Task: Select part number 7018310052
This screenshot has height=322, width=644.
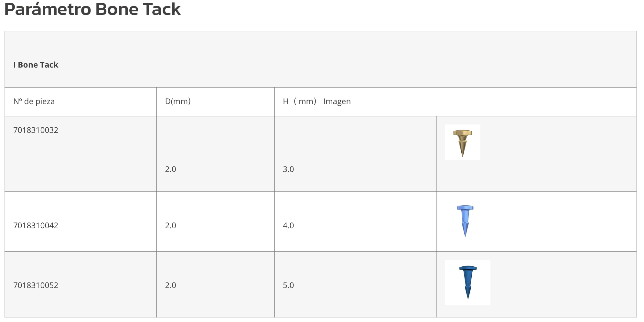Action: 36,285
